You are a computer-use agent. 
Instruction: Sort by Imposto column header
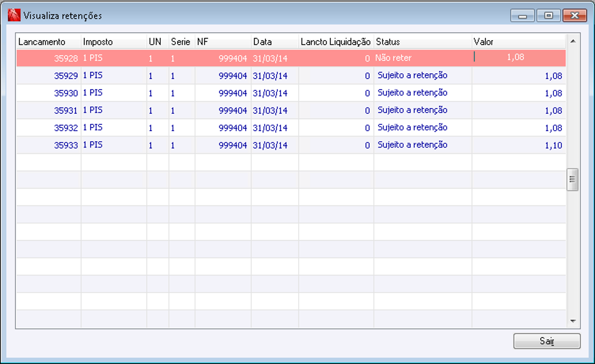pyautogui.click(x=114, y=42)
